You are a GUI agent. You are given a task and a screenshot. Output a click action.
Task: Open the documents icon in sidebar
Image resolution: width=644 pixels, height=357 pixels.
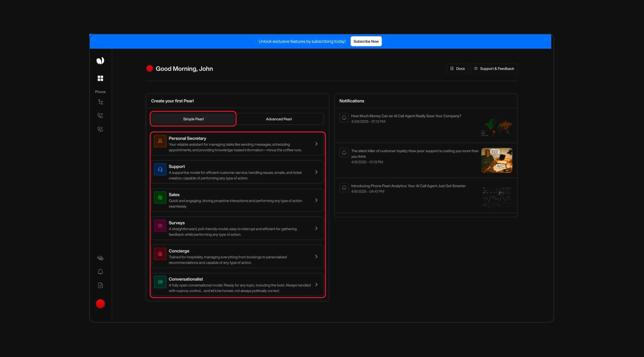[x=100, y=285]
